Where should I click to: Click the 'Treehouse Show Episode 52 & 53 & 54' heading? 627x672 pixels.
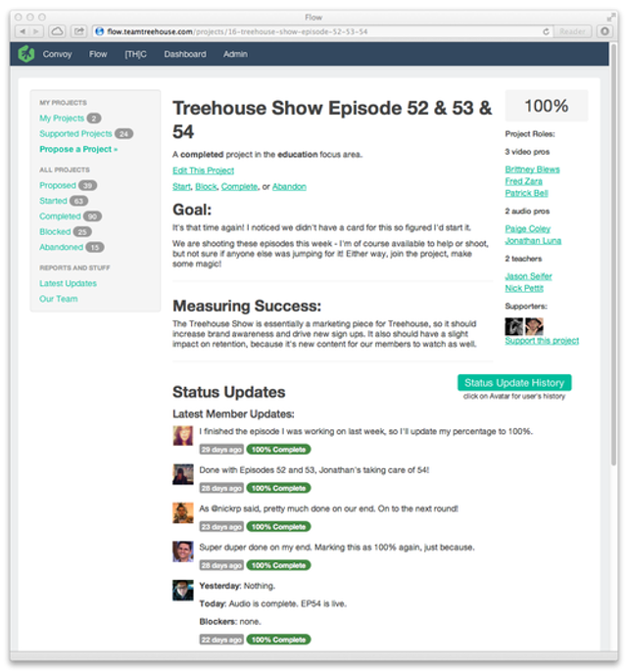coord(332,120)
